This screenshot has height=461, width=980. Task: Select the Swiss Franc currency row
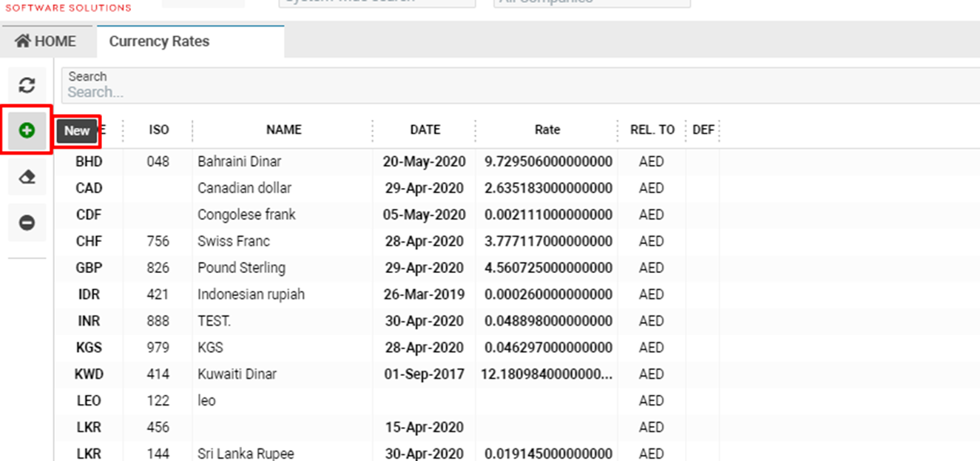click(x=234, y=241)
